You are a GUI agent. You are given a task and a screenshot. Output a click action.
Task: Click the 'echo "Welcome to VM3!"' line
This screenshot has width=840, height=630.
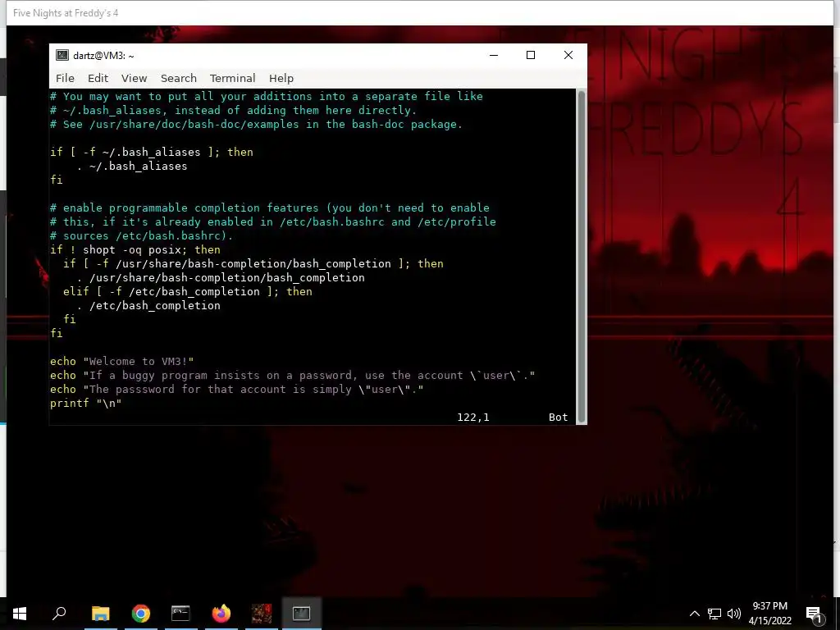pyautogui.click(x=122, y=361)
